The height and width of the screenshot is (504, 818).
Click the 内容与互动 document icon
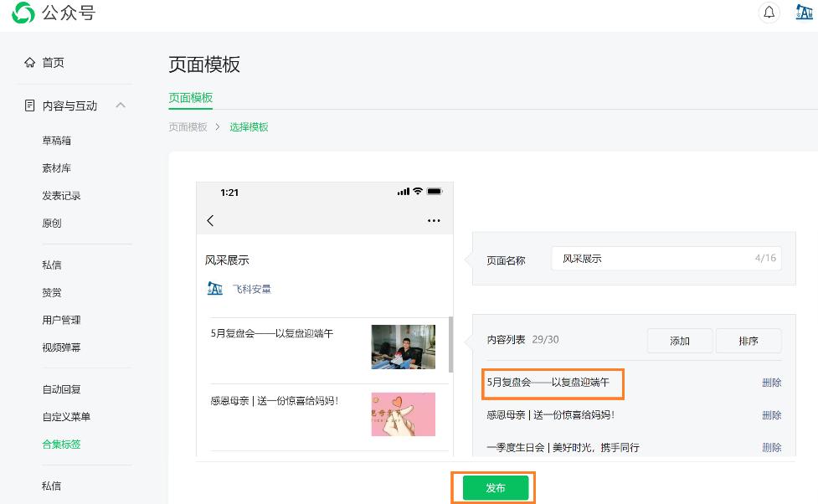point(30,105)
